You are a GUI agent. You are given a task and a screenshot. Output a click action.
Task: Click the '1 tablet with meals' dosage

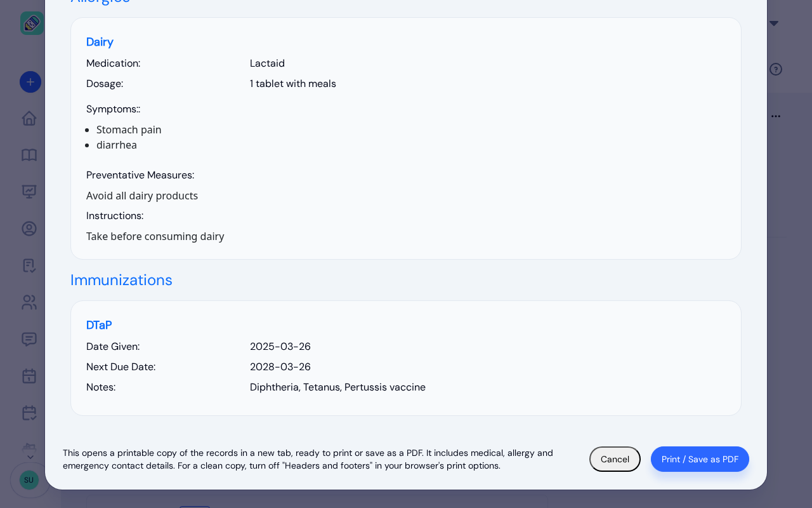pos(293,84)
